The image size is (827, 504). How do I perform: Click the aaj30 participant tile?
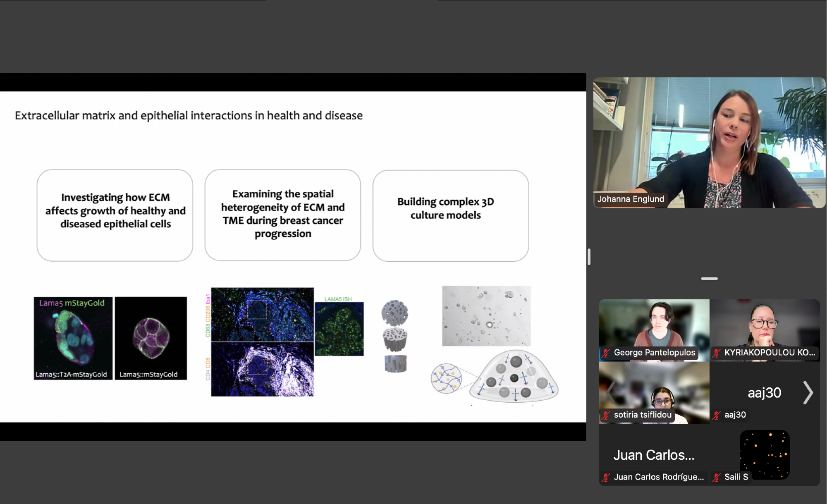click(x=764, y=393)
